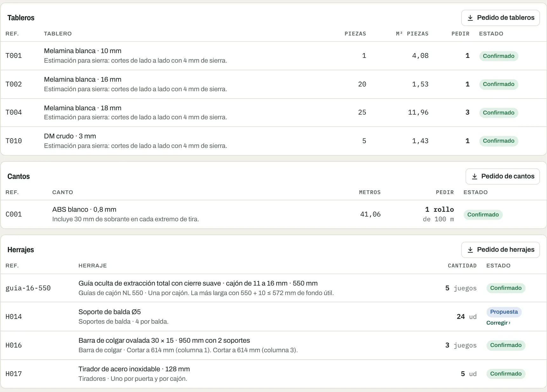
Task: Click Confirmado status of H017
Action: point(506,374)
